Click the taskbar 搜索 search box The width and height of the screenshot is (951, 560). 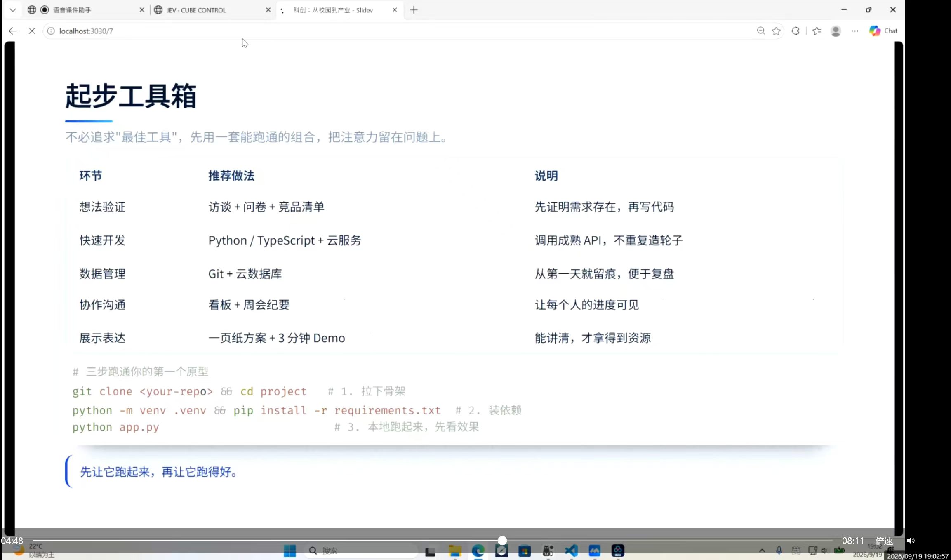361,551
